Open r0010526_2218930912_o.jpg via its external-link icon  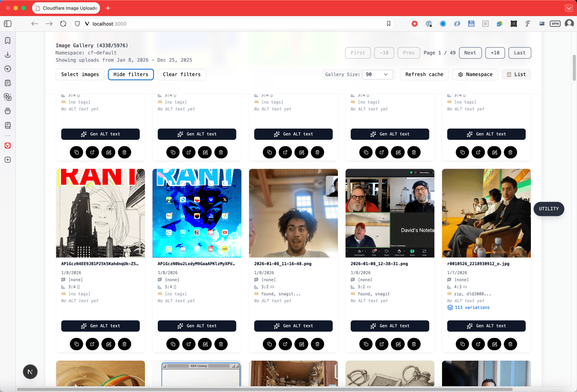coord(478,344)
